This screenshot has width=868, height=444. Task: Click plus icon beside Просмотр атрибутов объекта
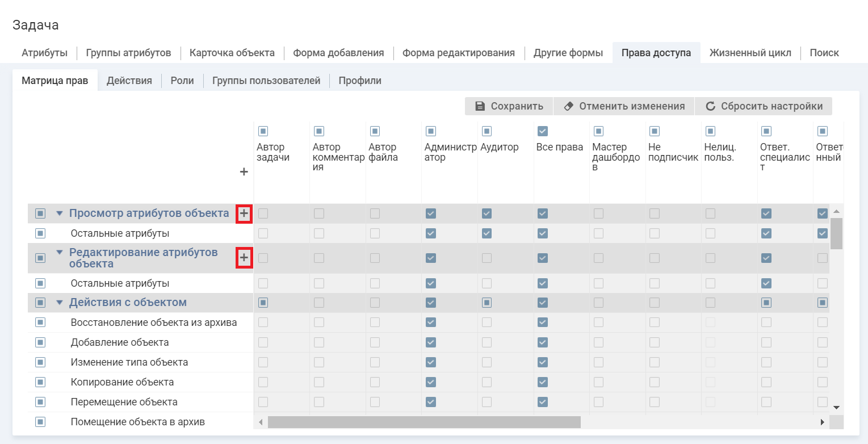[244, 214]
